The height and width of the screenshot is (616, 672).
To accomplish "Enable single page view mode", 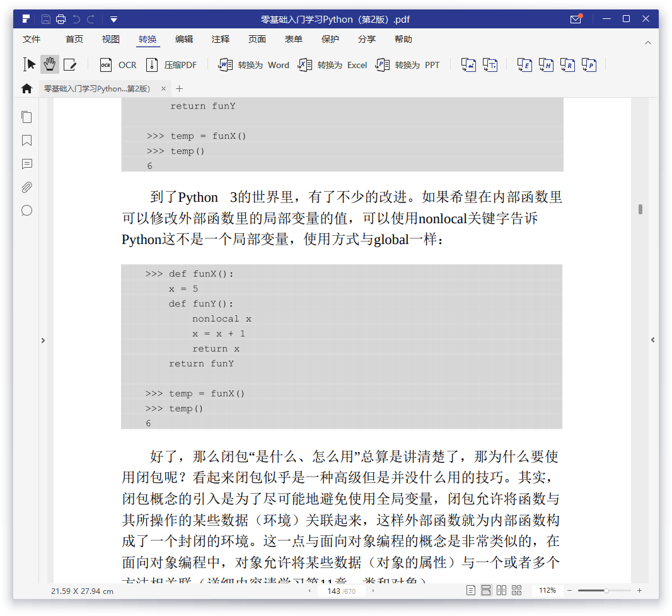I will tap(471, 591).
